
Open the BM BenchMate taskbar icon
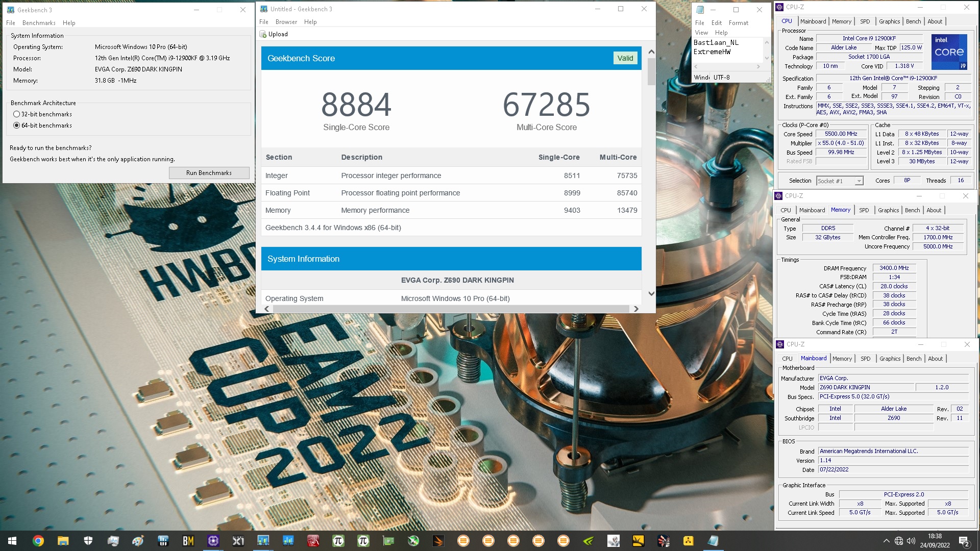[188, 541]
